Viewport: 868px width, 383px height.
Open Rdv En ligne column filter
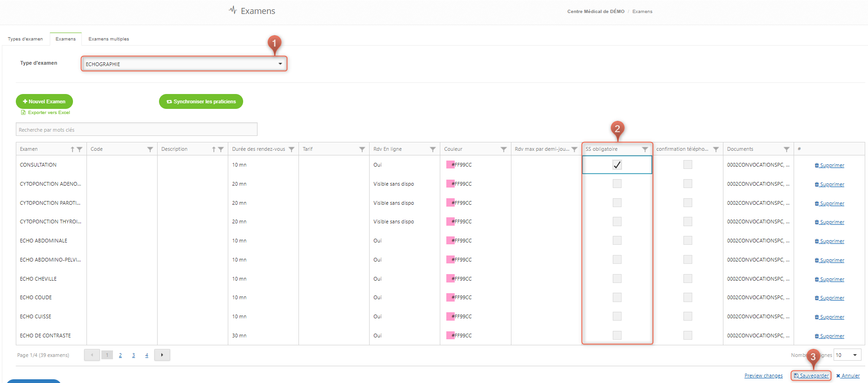coord(433,149)
